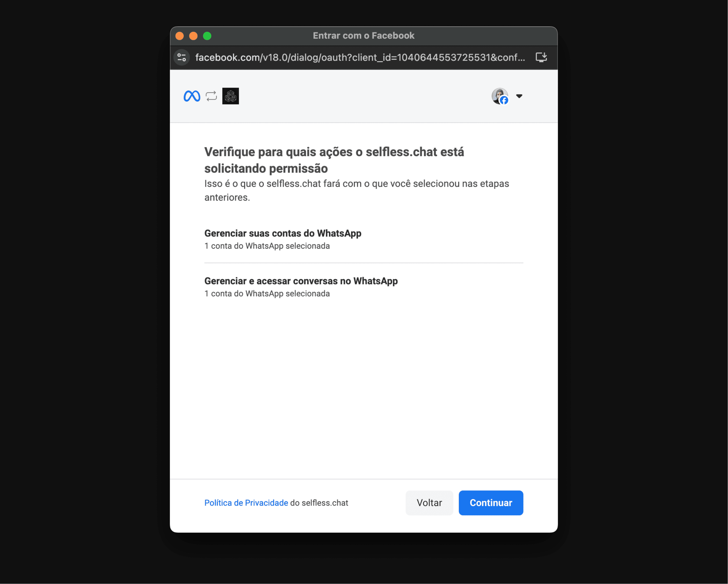Click the permission verification heading text

(334, 160)
